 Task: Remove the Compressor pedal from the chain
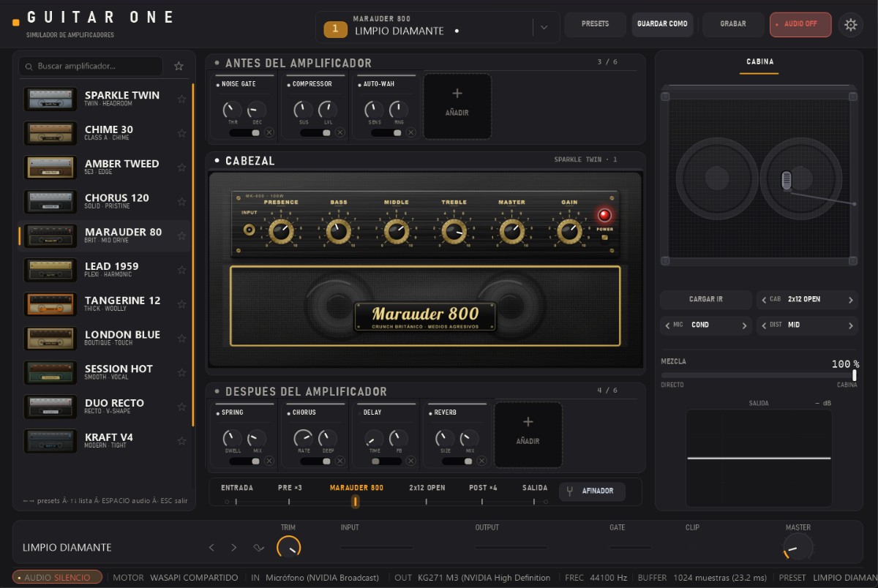tap(340, 132)
